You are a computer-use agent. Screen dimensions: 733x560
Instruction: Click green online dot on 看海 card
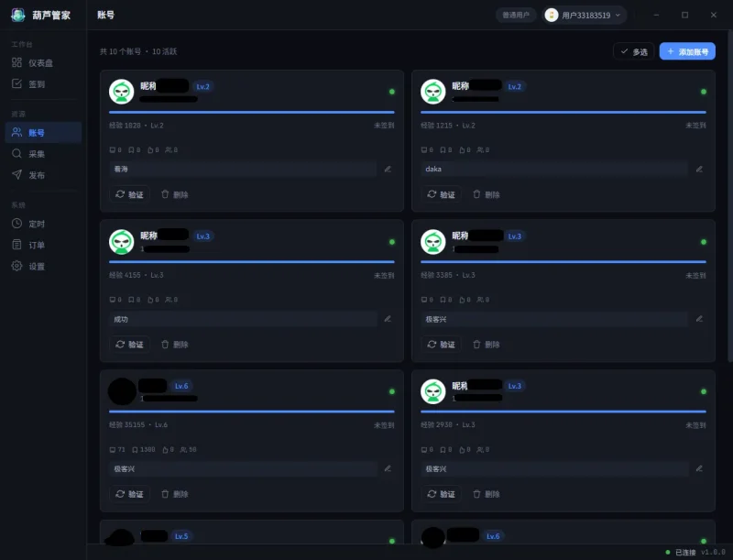tap(392, 92)
